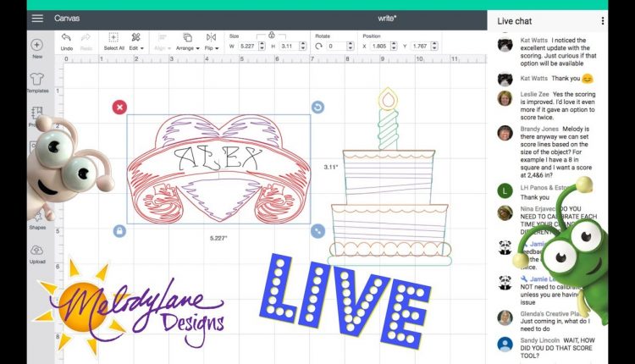Open the Shapes sidebar tool

click(x=37, y=221)
